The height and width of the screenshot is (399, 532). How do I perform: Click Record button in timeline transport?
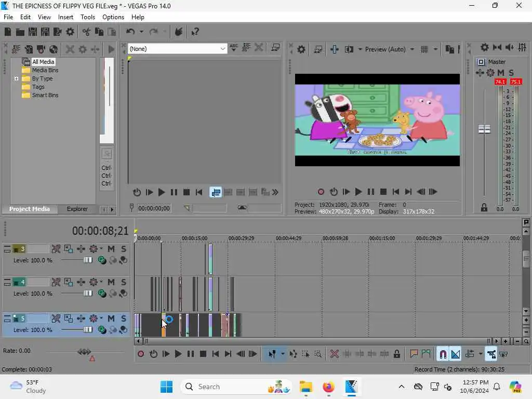coord(141,354)
